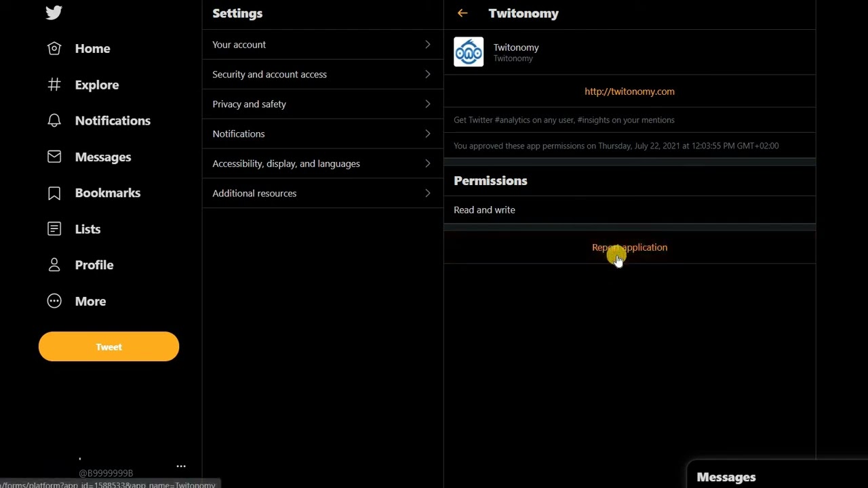868x488 pixels.
Task: Open Additional resources settings
Action: point(323,194)
